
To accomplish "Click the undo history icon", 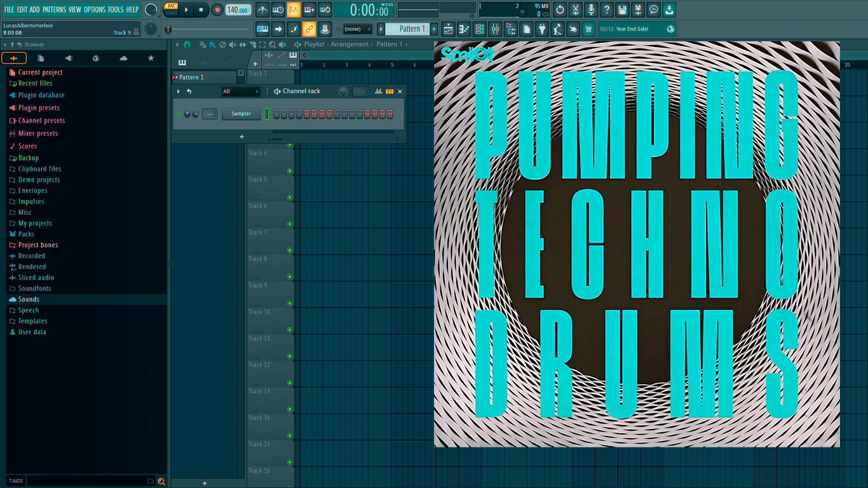I will coord(560,10).
